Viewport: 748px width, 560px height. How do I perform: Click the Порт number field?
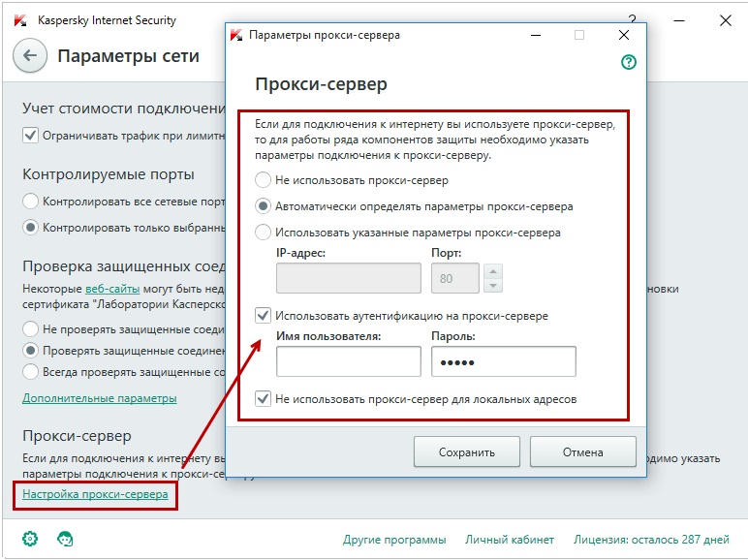click(455, 278)
